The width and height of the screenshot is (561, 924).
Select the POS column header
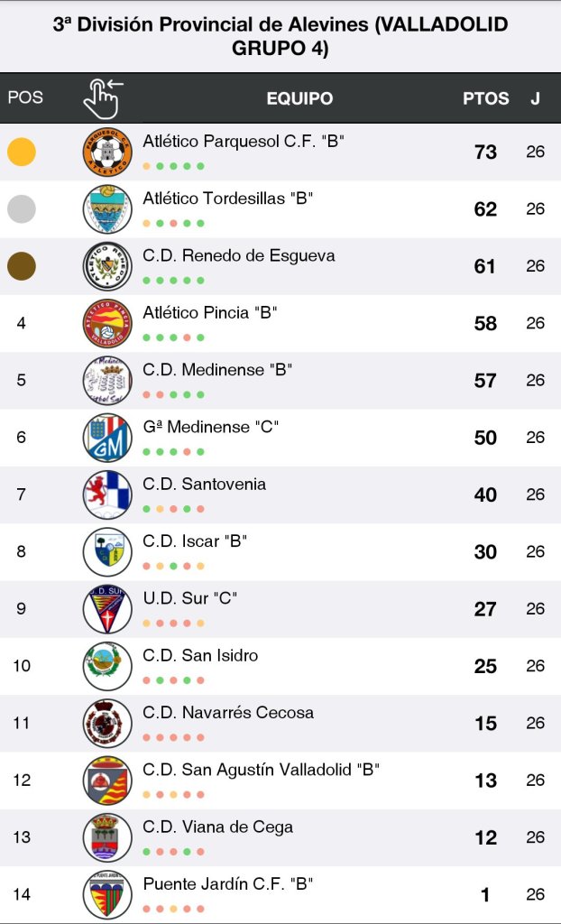[x=25, y=97]
